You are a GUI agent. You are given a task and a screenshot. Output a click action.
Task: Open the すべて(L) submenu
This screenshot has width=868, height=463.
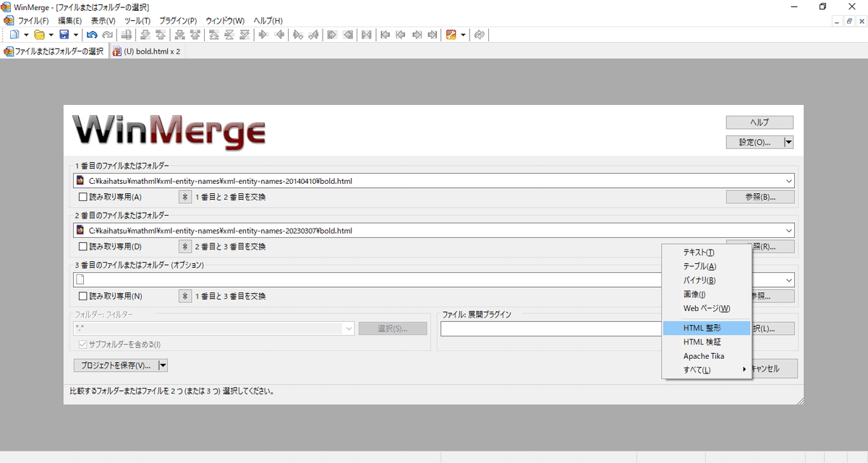point(707,370)
